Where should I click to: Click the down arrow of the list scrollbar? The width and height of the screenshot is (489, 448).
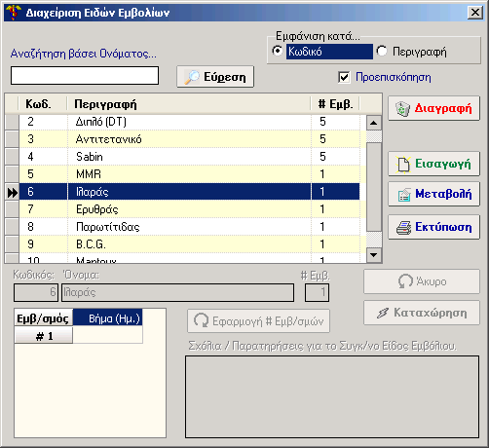pos(374,255)
